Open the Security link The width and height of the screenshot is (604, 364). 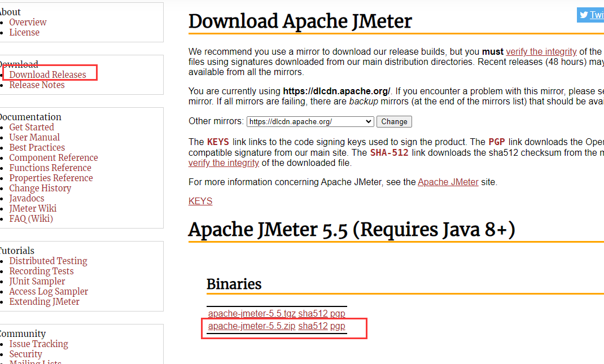point(25,354)
